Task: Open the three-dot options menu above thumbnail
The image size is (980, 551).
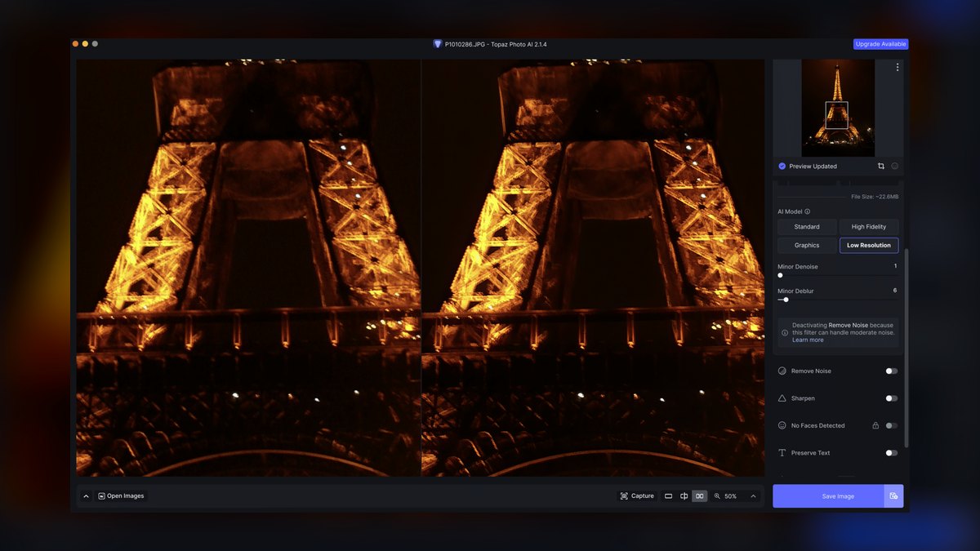Action: coord(898,67)
